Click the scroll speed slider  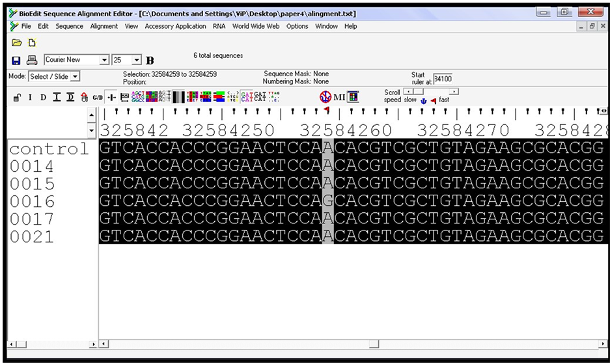coord(430,92)
